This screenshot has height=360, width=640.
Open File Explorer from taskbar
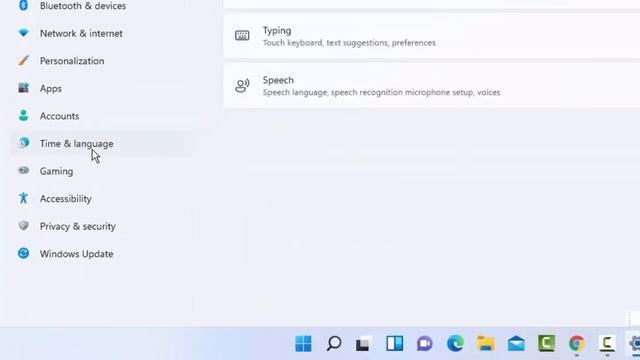coord(486,344)
